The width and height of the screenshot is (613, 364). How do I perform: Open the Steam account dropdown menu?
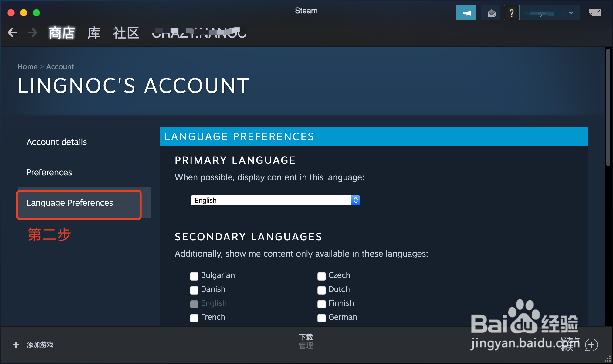point(550,12)
